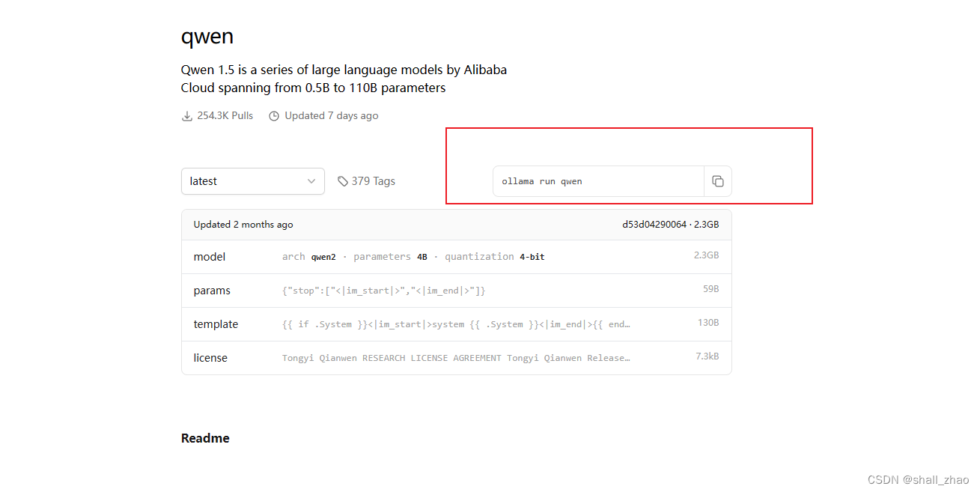Click the 130B template size value
This screenshot has height=492, width=980.
pyautogui.click(x=708, y=323)
